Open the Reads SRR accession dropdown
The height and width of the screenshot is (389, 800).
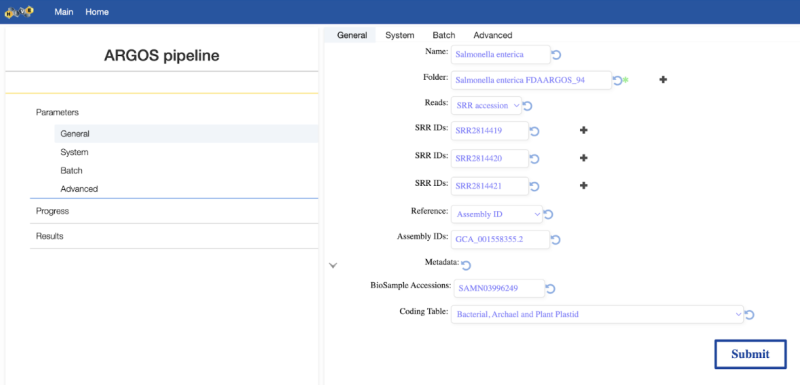tap(487, 106)
